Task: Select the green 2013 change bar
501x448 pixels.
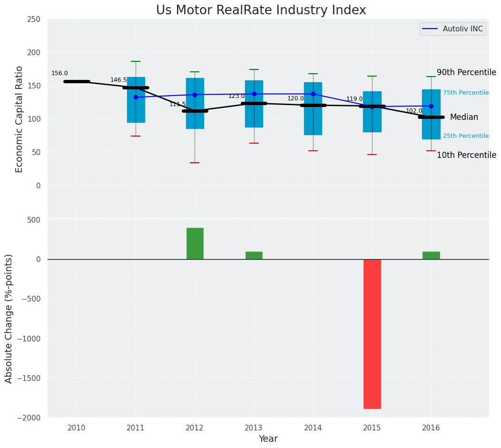Action: [254, 255]
